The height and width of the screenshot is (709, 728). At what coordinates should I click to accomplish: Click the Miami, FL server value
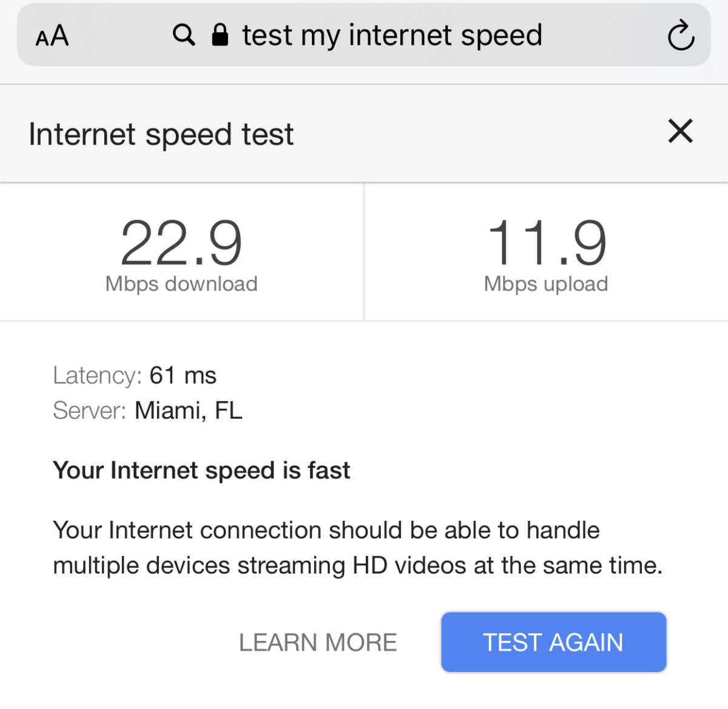(x=189, y=411)
